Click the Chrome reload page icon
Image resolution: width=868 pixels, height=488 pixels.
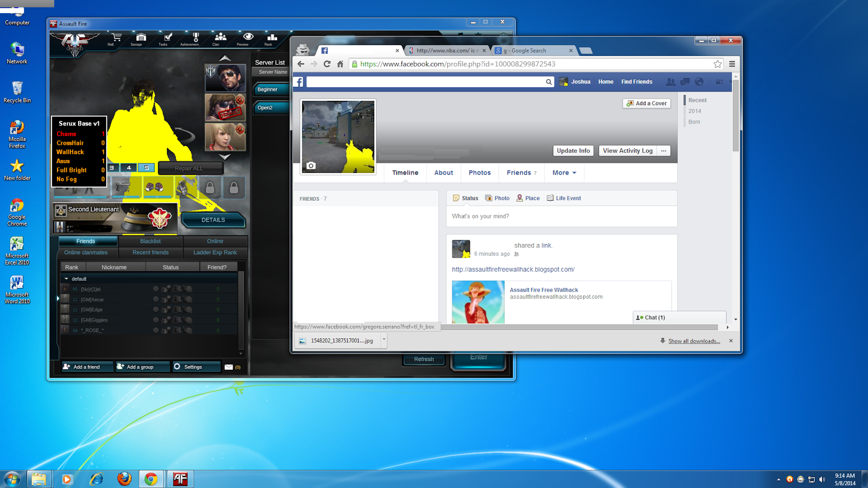point(327,64)
